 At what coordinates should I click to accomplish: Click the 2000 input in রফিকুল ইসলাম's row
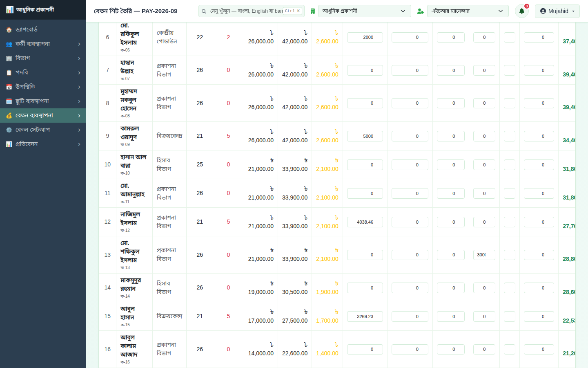point(365,37)
